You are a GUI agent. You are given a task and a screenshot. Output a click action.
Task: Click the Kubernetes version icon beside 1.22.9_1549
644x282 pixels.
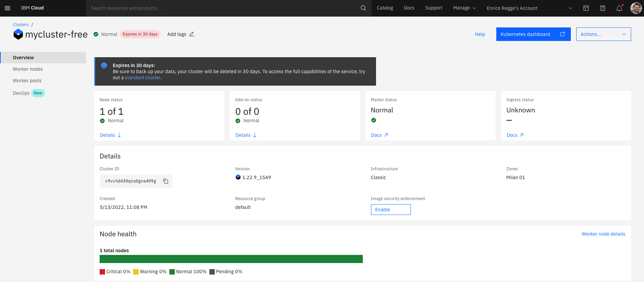point(238,177)
